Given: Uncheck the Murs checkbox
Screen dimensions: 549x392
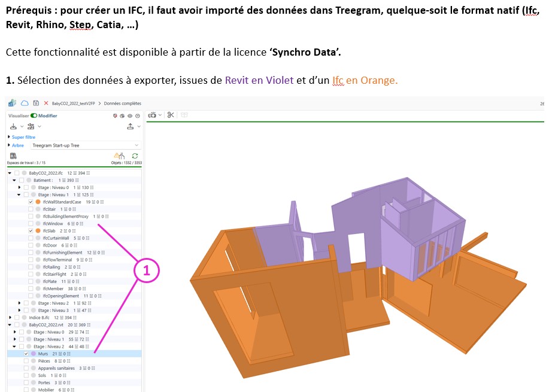Looking at the screenshot, I should pyautogui.click(x=26, y=354).
